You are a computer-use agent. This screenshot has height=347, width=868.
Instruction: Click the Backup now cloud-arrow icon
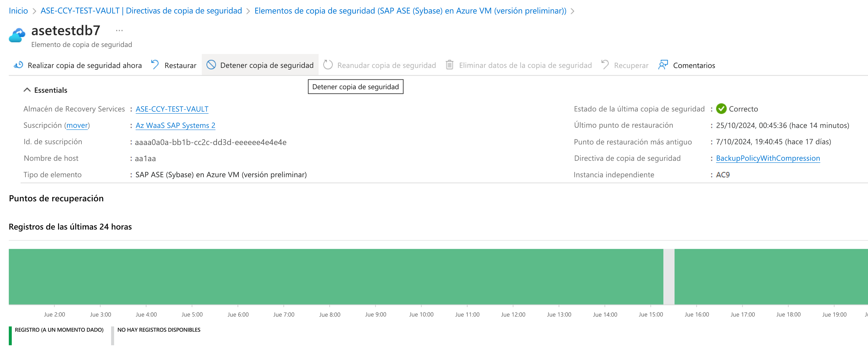(x=19, y=65)
